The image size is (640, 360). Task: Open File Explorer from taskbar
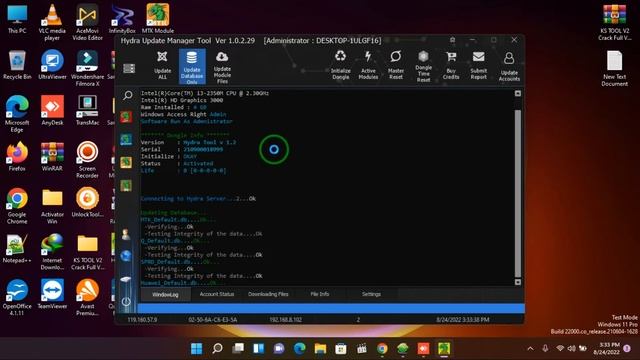(320, 348)
